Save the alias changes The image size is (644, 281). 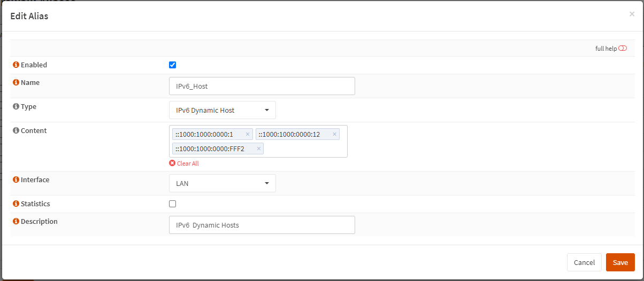620,262
